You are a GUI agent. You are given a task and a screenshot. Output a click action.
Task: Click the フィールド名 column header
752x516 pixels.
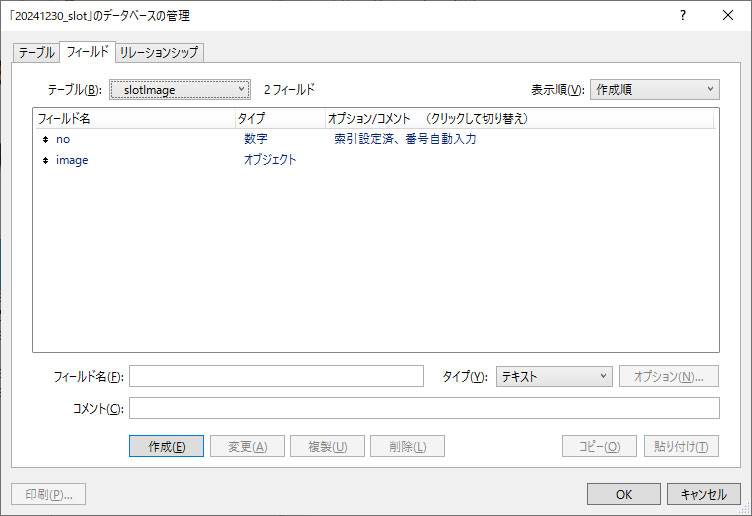pyautogui.click(x=134, y=118)
